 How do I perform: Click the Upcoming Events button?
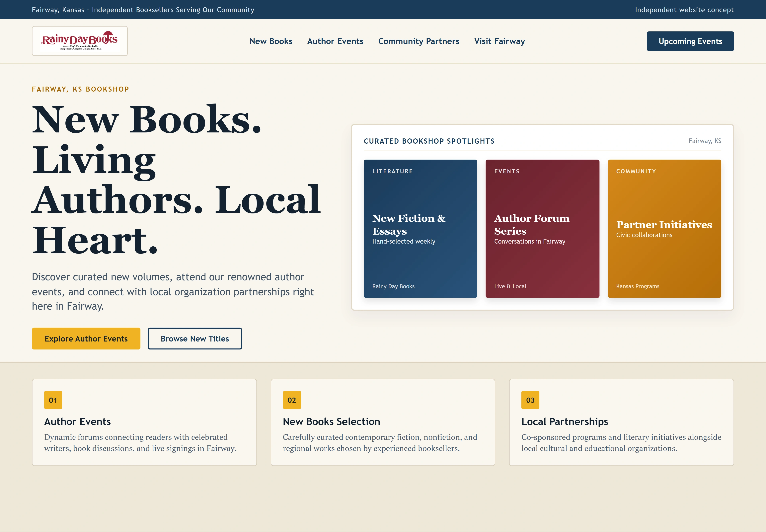[690, 41]
